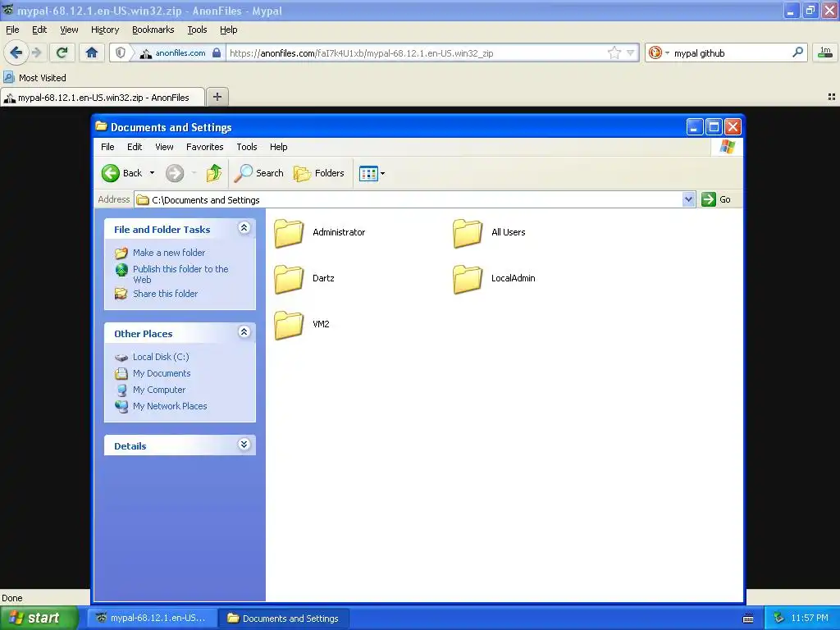Screen dimensions: 840x630
Task: Open My Computer link
Action: tap(159, 390)
